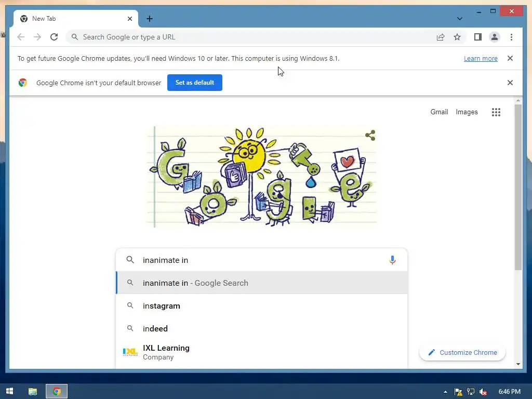Click the 6:46 PM clock
This screenshot has width=532, height=399.
point(509,392)
